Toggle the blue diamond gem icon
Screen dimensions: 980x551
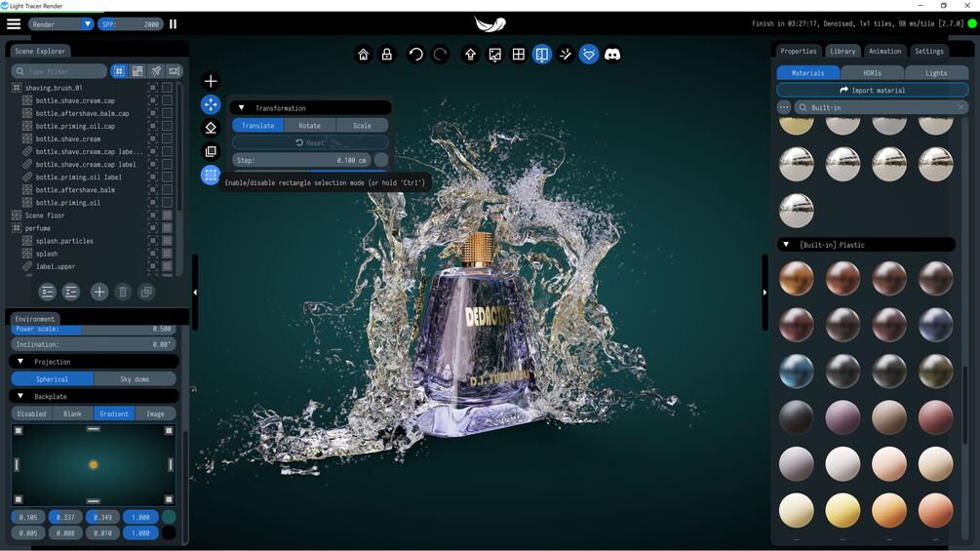point(589,55)
